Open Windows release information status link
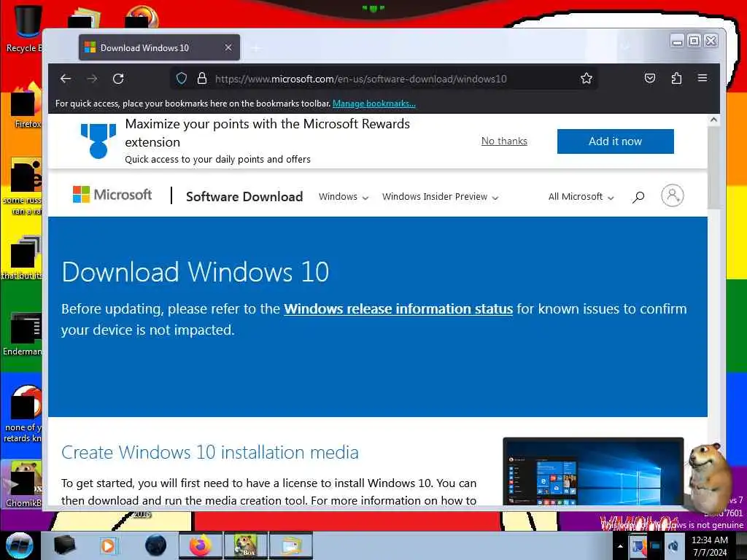Viewport: 747px width, 560px height. 398,309
